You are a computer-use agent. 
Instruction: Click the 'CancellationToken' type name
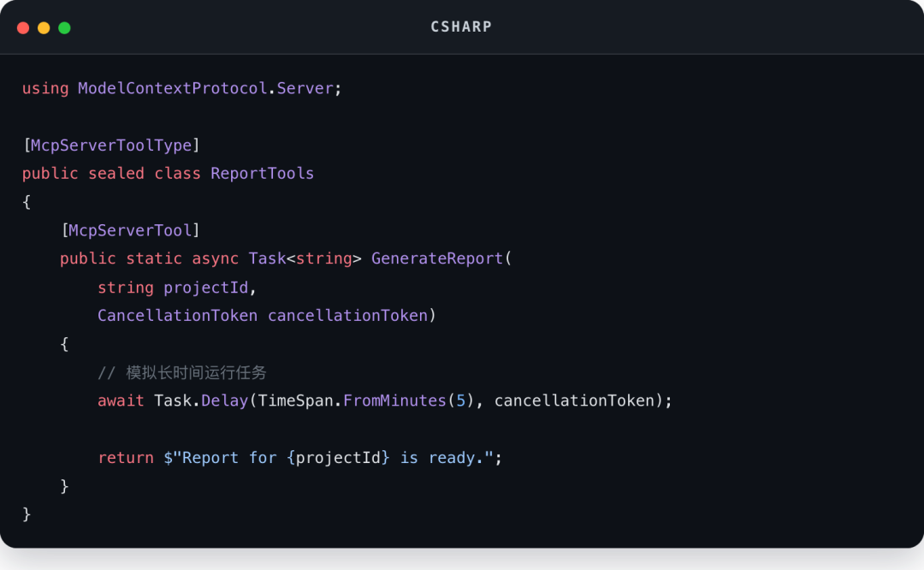click(177, 315)
